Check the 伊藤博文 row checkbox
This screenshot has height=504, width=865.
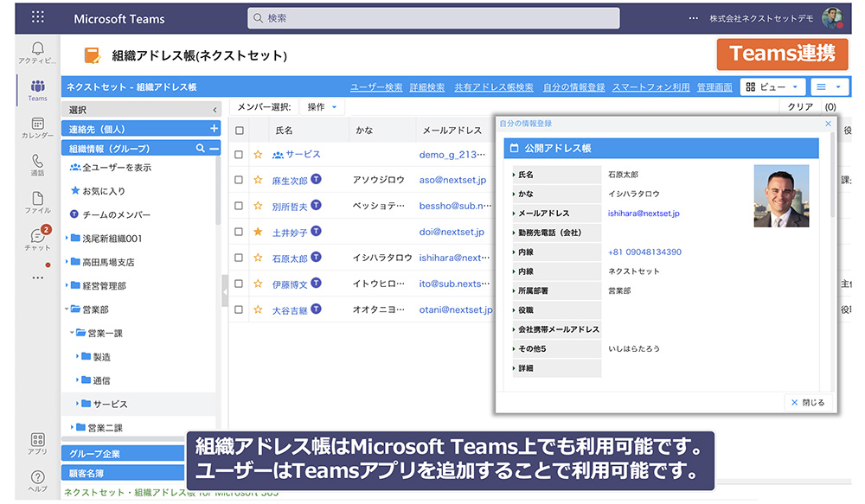tap(239, 284)
